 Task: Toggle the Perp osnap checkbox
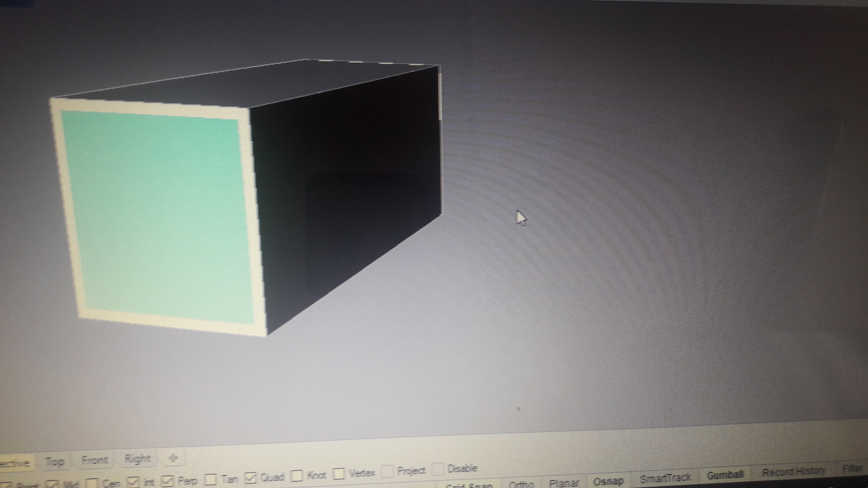click(x=167, y=481)
